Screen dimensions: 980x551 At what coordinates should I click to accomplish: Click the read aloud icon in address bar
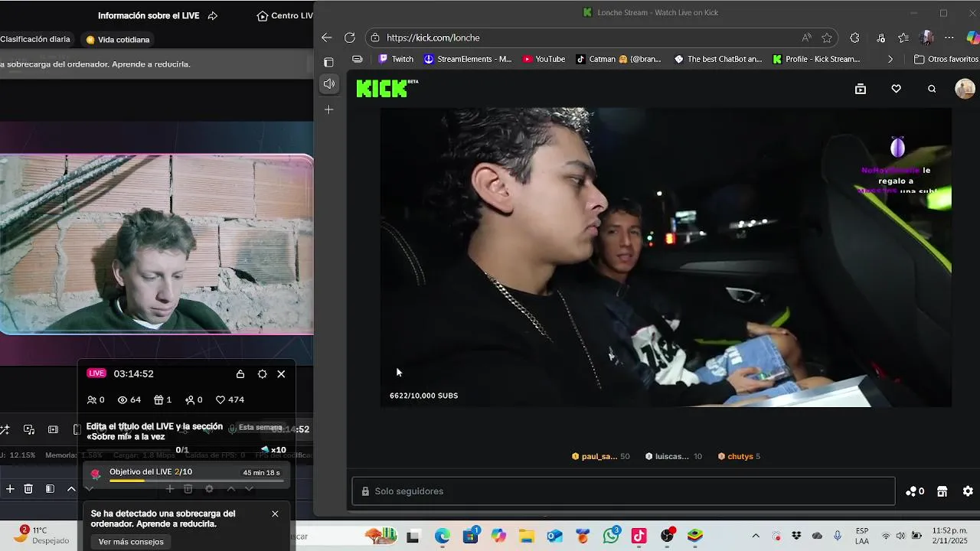[806, 37]
